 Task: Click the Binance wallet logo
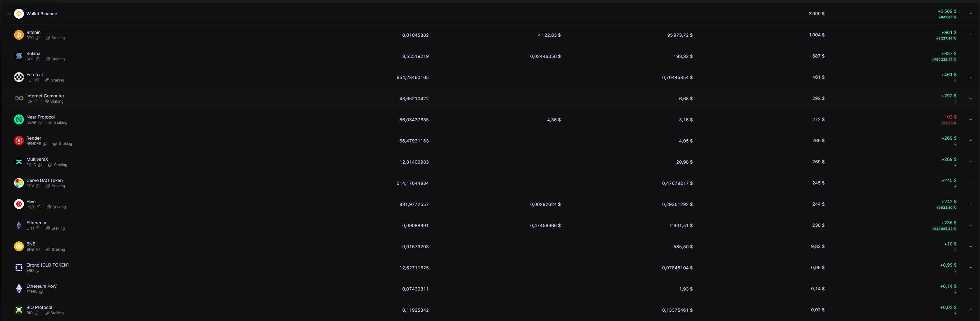click(x=19, y=14)
